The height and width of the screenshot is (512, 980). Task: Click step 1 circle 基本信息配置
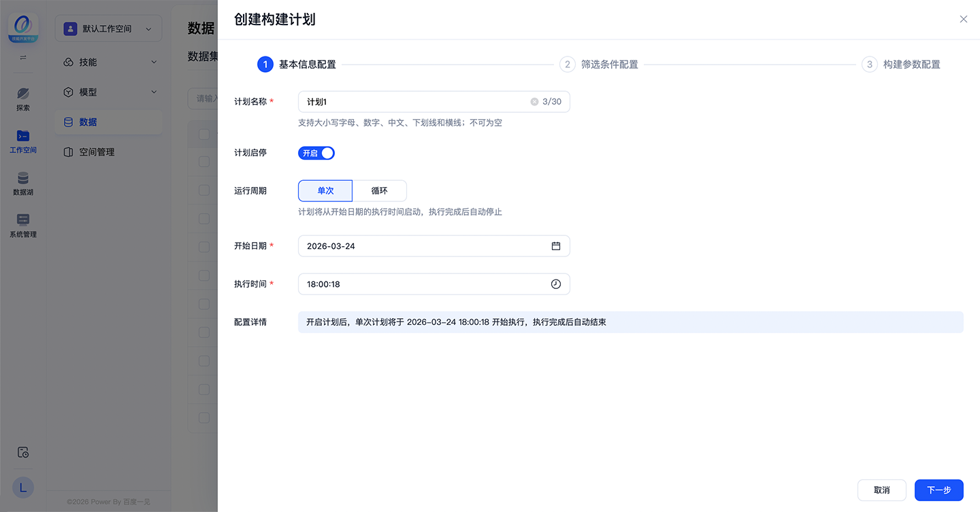[265, 65]
